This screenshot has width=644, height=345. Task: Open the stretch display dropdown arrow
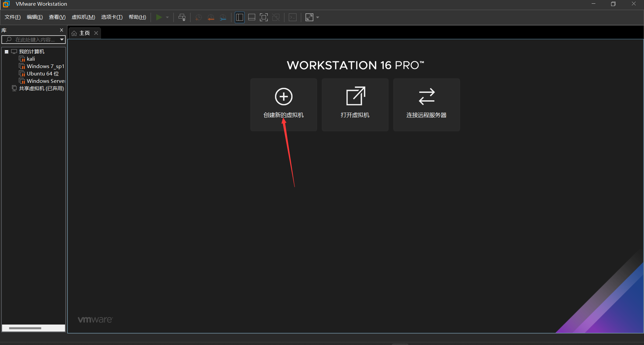click(x=318, y=17)
